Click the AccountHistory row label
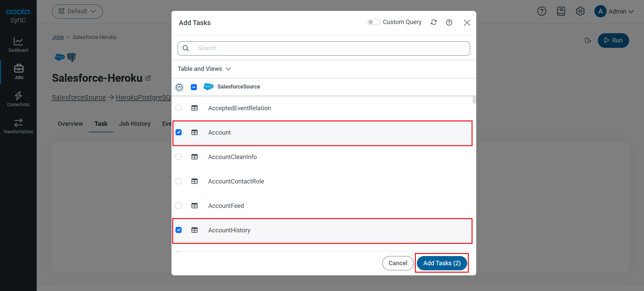 tap(229, 230)
